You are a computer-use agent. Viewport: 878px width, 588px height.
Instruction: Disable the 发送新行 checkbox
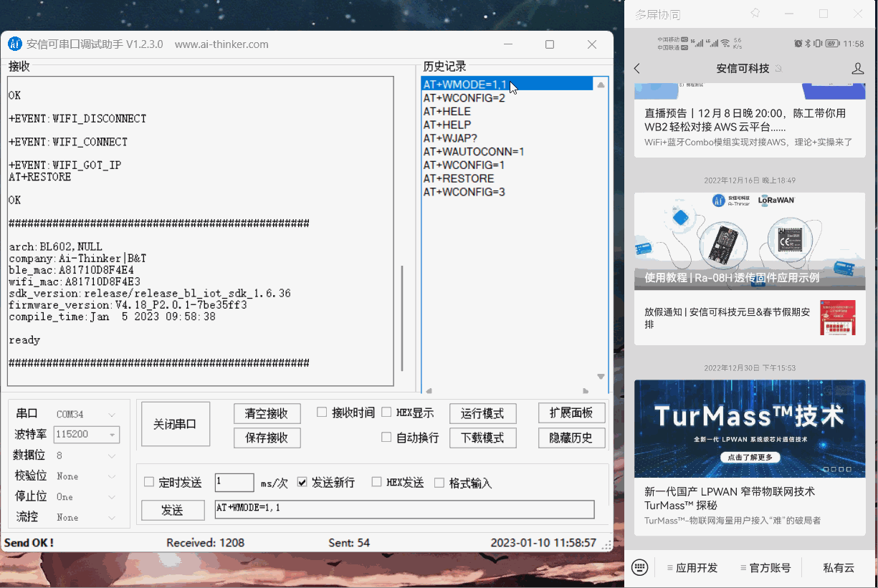[x=302, y=482]
